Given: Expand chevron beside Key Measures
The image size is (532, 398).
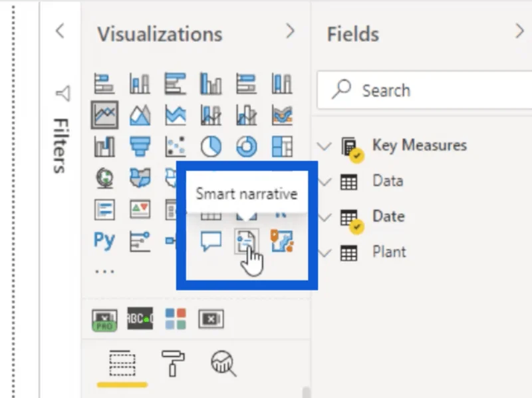Looking at the screenshot, I should click(x=325, y=146).
